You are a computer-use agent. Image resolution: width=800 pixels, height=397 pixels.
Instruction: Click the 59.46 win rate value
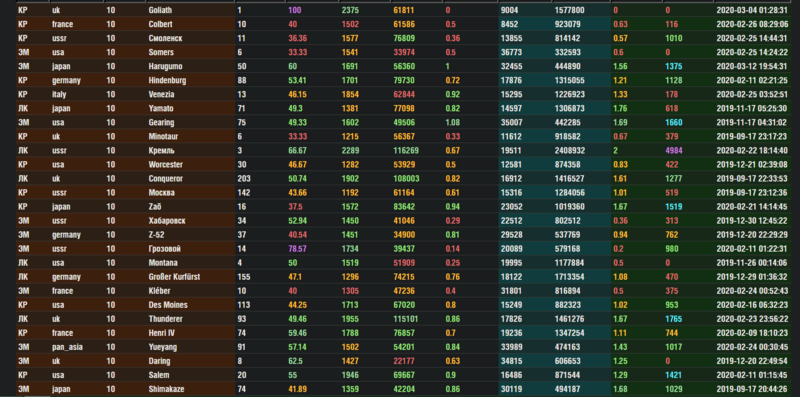[x=298, y=333]
